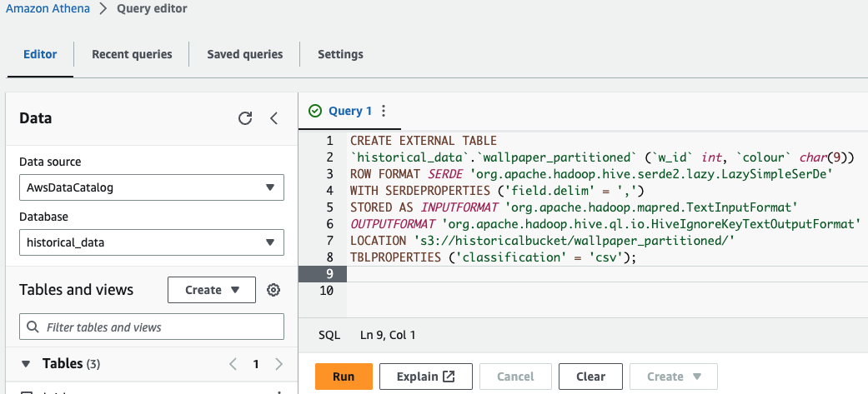This screenshot has width=868, height=394.
Task: Open the Saved queries tab
Action: [x=245, y=54]
